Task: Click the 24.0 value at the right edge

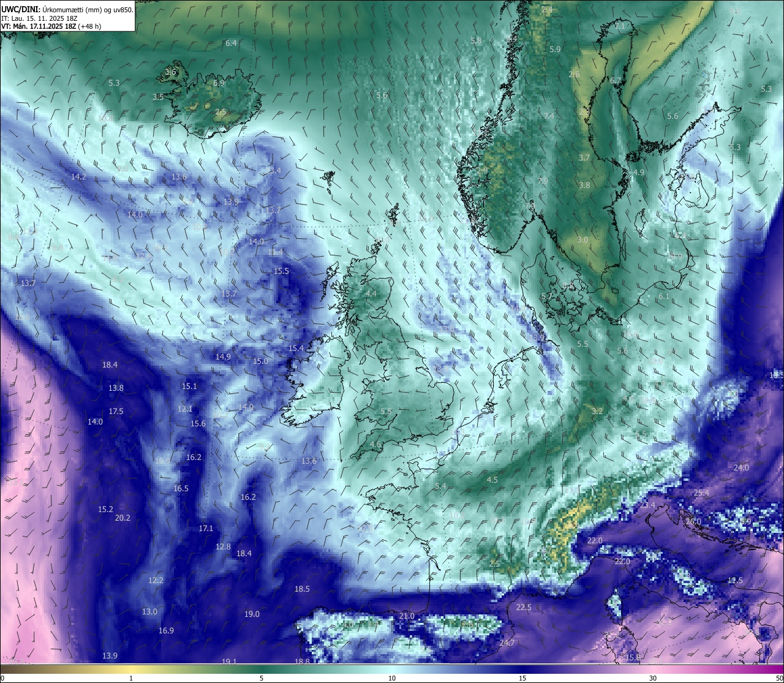Action: pyautogui.click(x=741, y=468)
